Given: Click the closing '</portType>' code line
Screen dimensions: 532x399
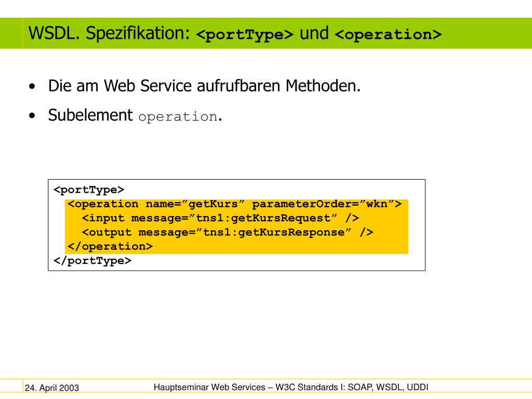Looking at the screenshot, I should [x=92, y=261].
